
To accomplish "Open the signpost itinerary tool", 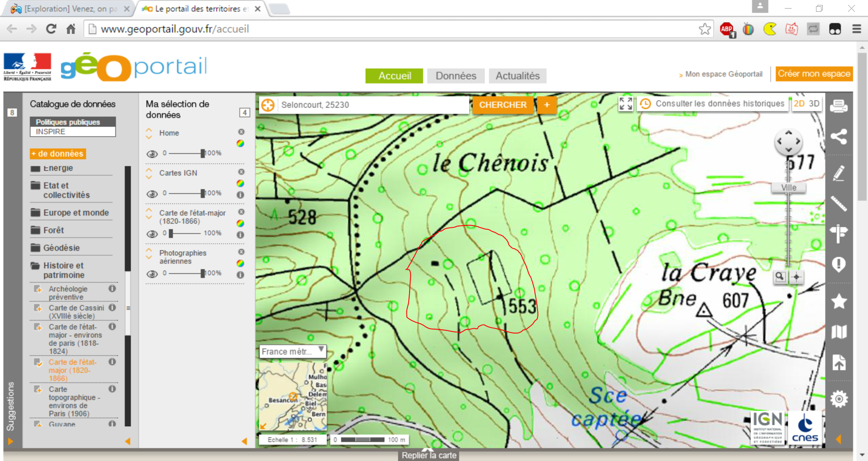I will (x=839, y=234).
